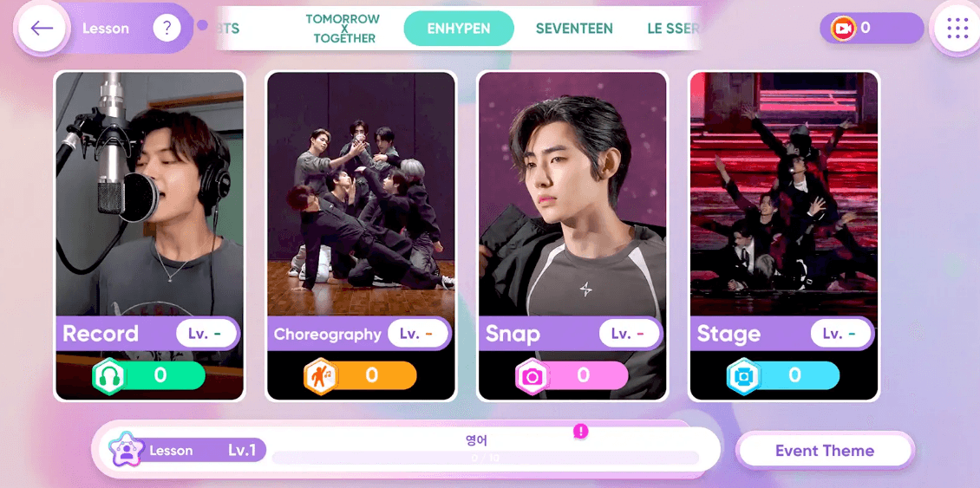Tap the orange dancer Choreography icon
This screenshot has height=488, width=980.
[x=321, y=375]
